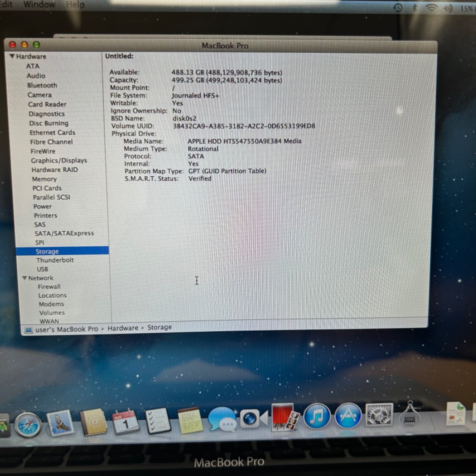Click the Wi-Fi status icon in menu bar
This screenshot has height=476, width=476.
tap(431, 8)
